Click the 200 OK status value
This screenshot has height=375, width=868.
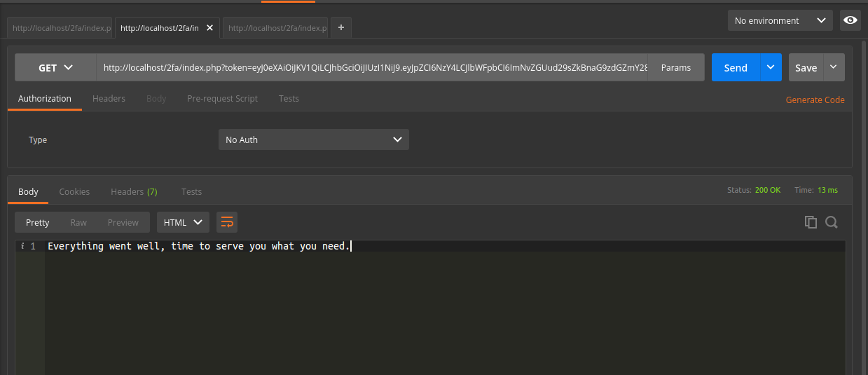pos(768,190)
